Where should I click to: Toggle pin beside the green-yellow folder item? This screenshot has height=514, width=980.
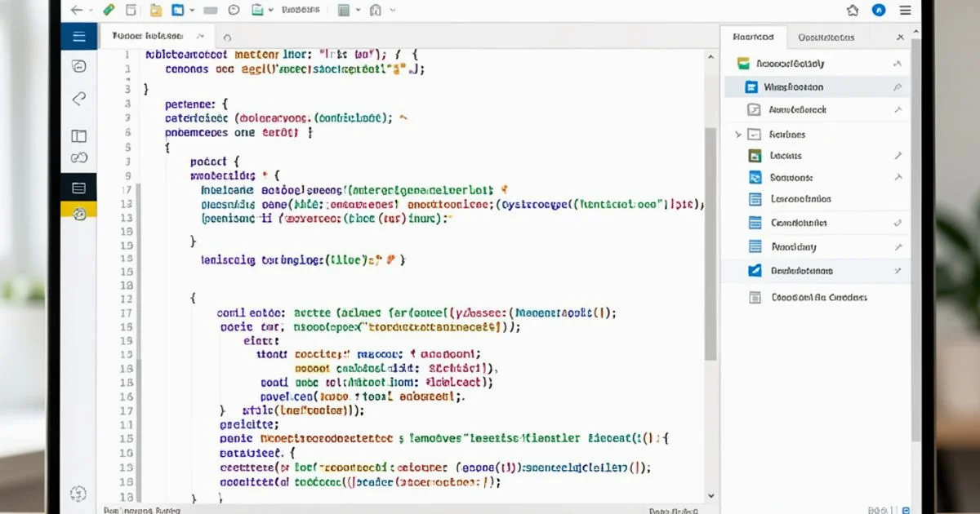tap(898, 64)
